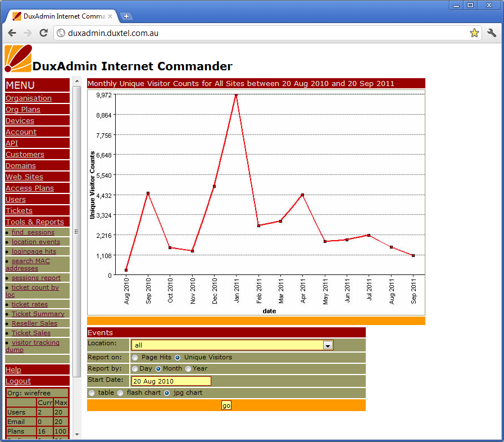Click the Users Max value 20 cell
The image size is (504, 442).
coord(61,412)
